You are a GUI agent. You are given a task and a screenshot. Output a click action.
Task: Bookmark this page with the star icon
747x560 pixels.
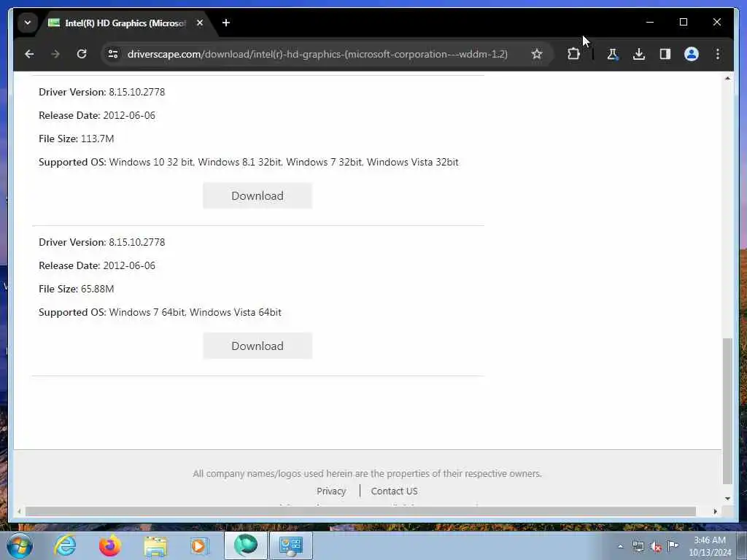[x=537, y=54]
